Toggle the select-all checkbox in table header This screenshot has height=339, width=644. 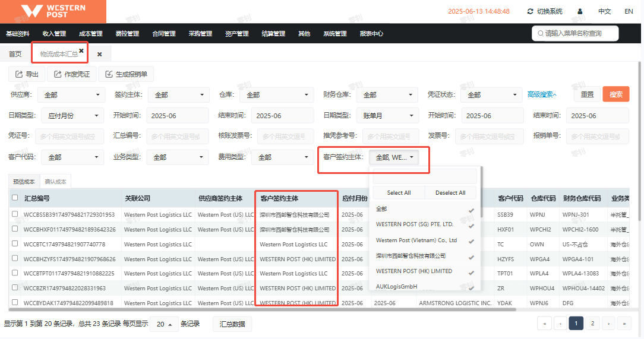15,198
